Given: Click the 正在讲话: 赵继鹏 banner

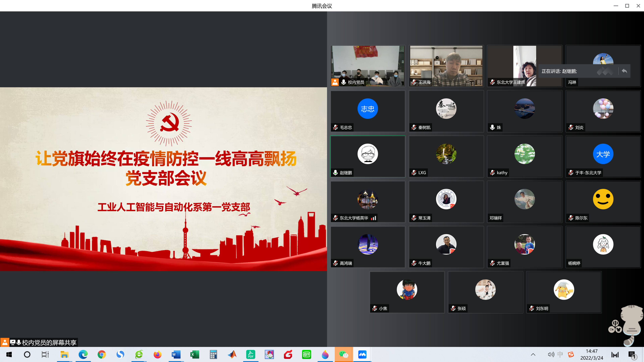Looking at the screenshot, I should point(559,71).
